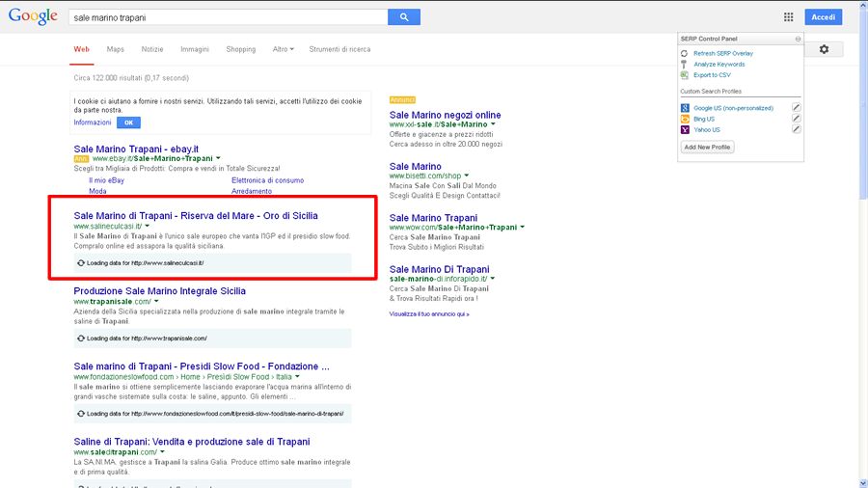Click the scrollbar down arrow

click(x=863, y=483)
